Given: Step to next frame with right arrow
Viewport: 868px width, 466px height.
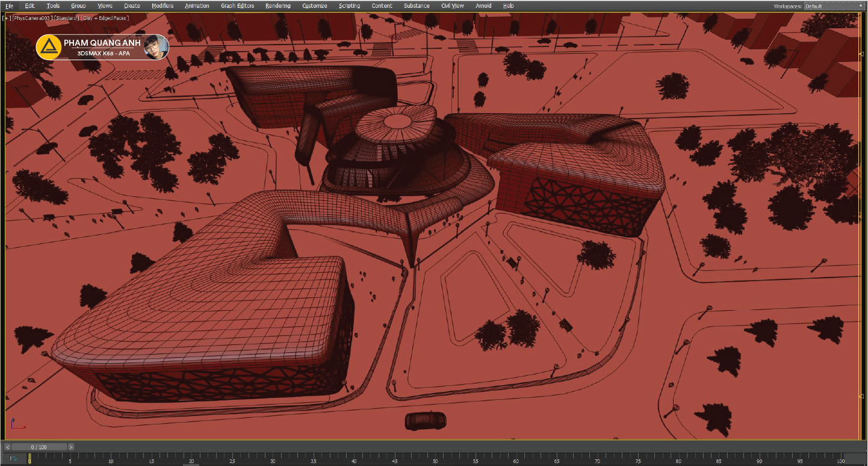Looking at the screenshot, I should (x=71, y=447).
